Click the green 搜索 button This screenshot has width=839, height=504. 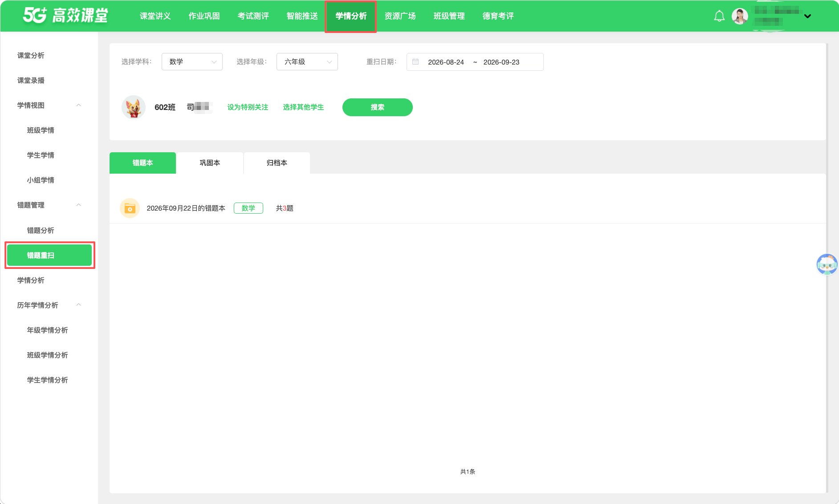pos(378,107)
